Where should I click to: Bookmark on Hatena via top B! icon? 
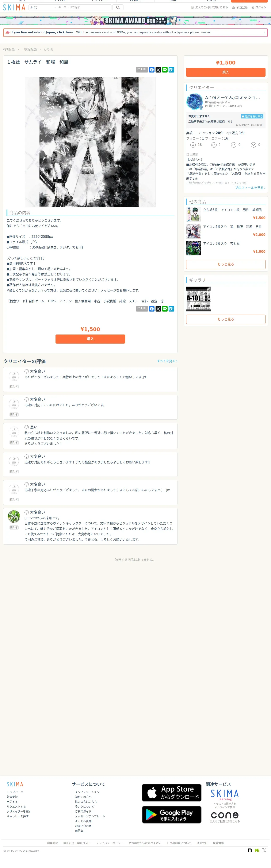click(171, 70)
